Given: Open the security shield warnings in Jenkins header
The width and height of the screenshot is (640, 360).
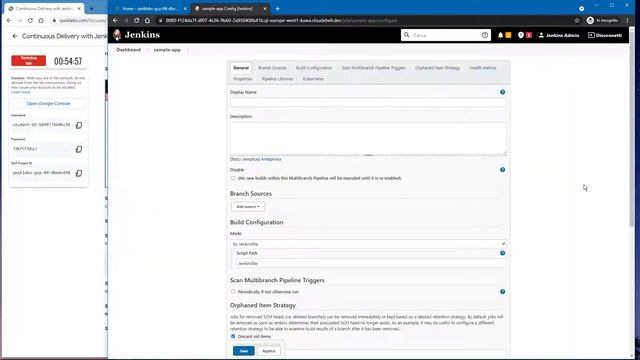Looking at the screenshot, I should [521, 36].
